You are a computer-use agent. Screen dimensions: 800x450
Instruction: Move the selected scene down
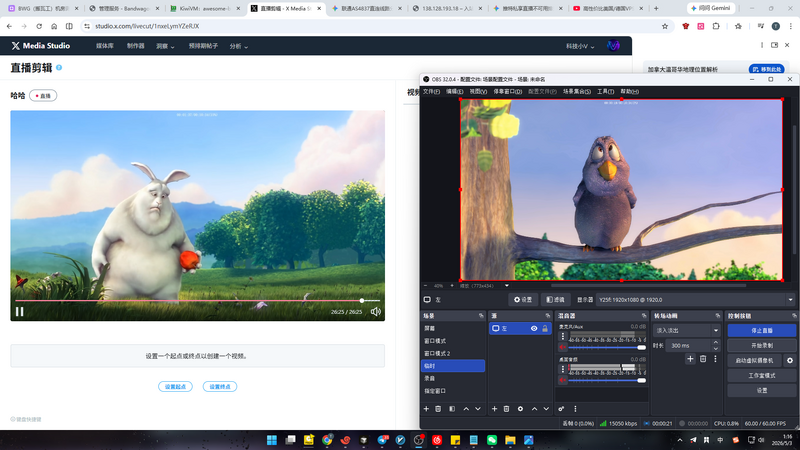point(478,409)
